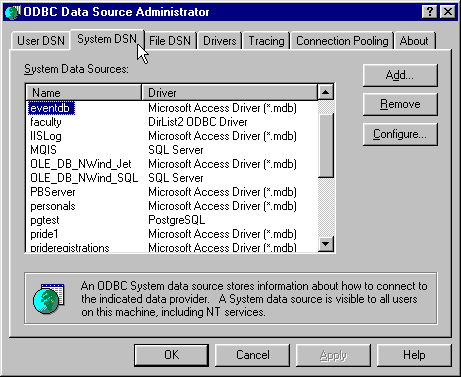Open the File DSN tab
Viewport: 461px width, 377px height.
(170, 41)
